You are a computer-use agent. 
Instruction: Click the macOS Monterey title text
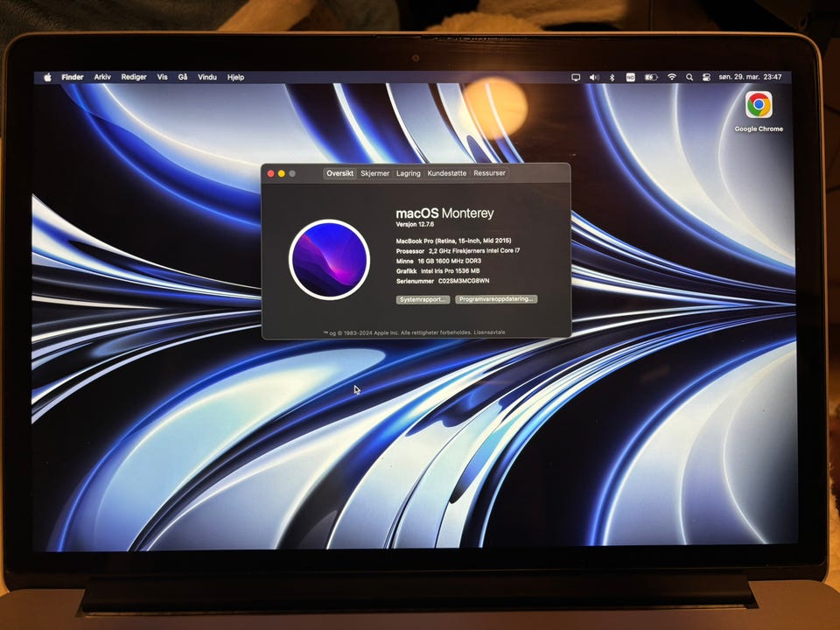pos(444,213)
